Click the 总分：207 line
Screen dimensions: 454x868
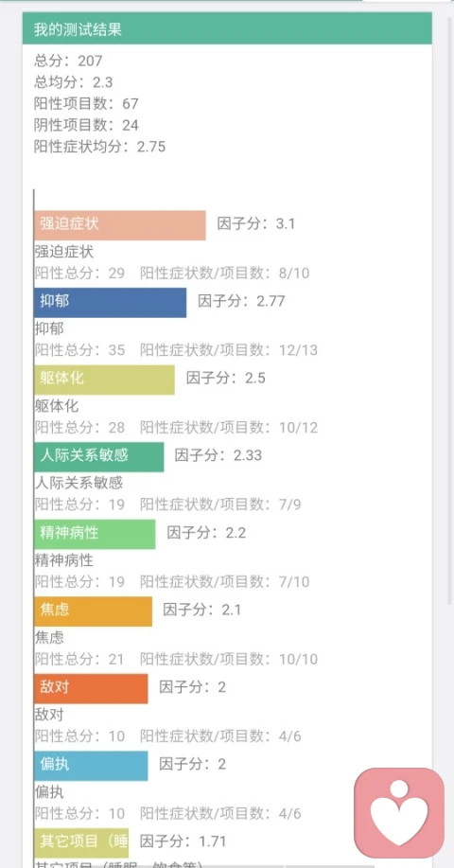pyautogui.click(x=68, y=61)
